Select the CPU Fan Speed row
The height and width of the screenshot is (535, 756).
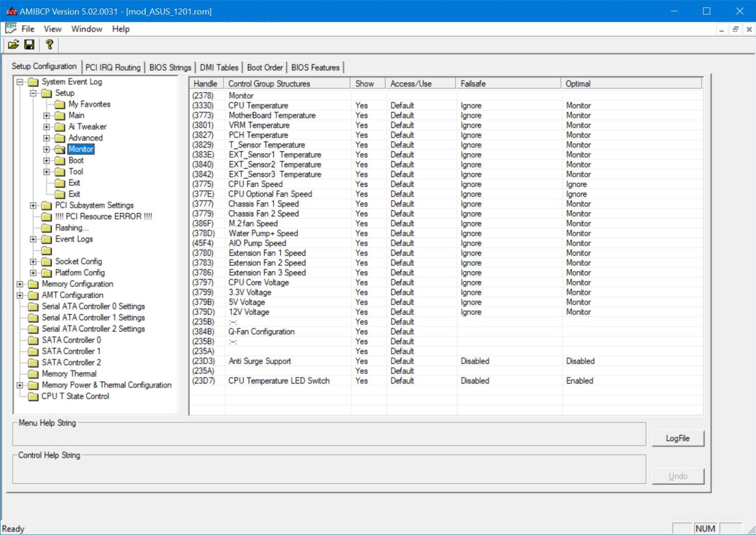(255, 184)
